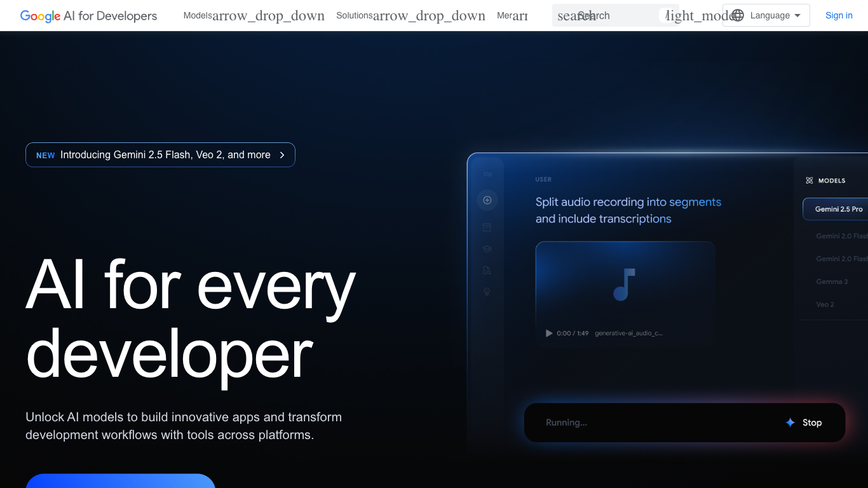Click the globe icon in Language selector

(738, 15)
